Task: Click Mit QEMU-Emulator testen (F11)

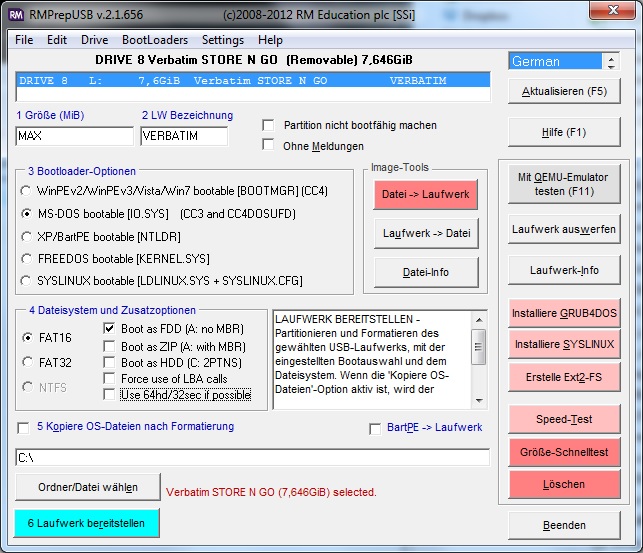Action: (x=564, y=184)
